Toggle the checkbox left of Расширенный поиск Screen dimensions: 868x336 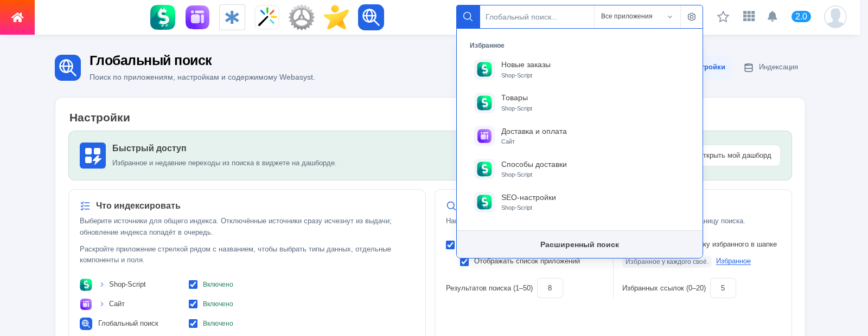pyautogui.click(x=450, y=245)
